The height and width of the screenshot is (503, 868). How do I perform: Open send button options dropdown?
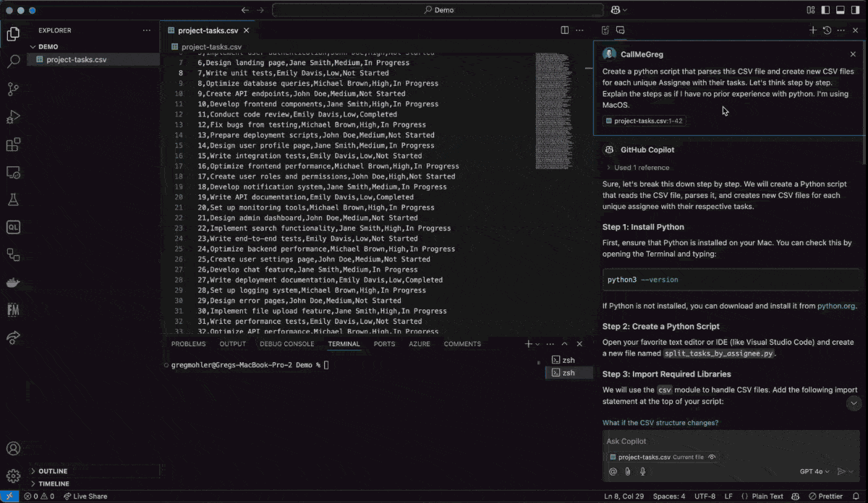click(849, 471)
